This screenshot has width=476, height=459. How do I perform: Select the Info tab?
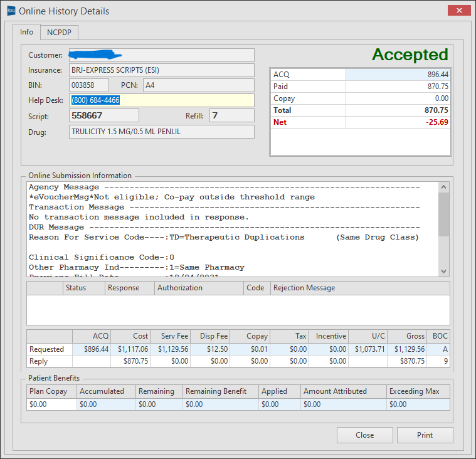[x=26, y=31]
